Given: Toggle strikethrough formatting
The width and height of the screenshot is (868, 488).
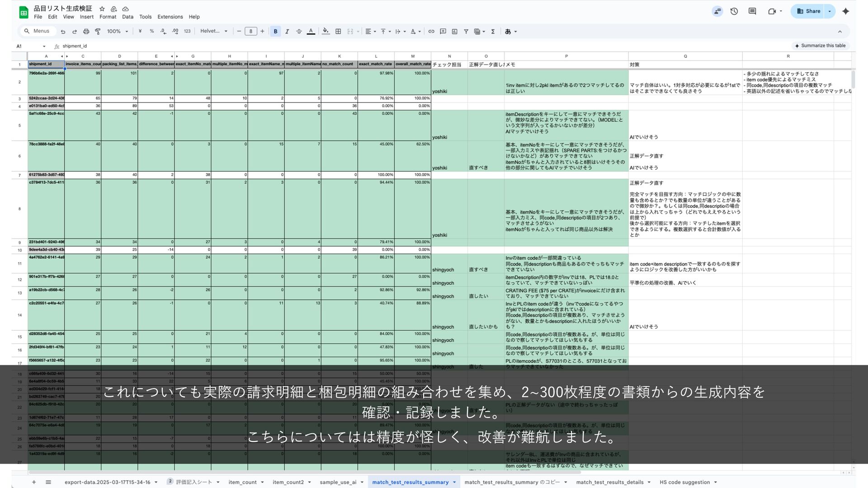Looking at the screenshot, I should click(299, 31).
